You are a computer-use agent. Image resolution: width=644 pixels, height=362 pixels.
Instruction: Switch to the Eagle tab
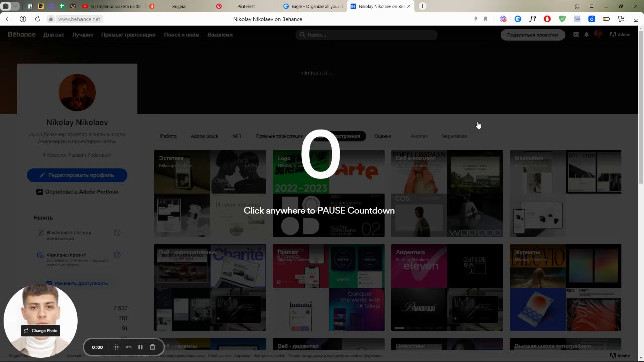tap(312, 6)
